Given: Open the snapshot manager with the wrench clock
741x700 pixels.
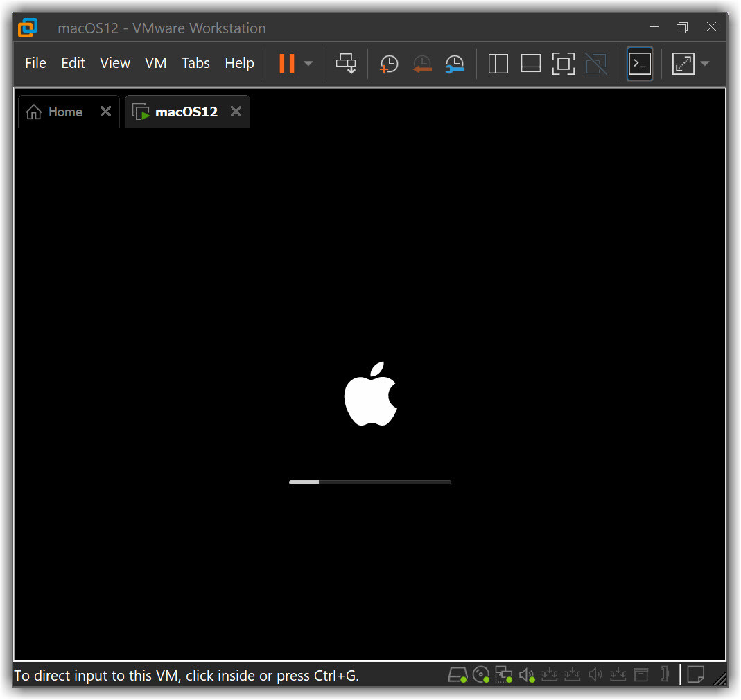Looking at the screenshot, I should coord(455,64).
